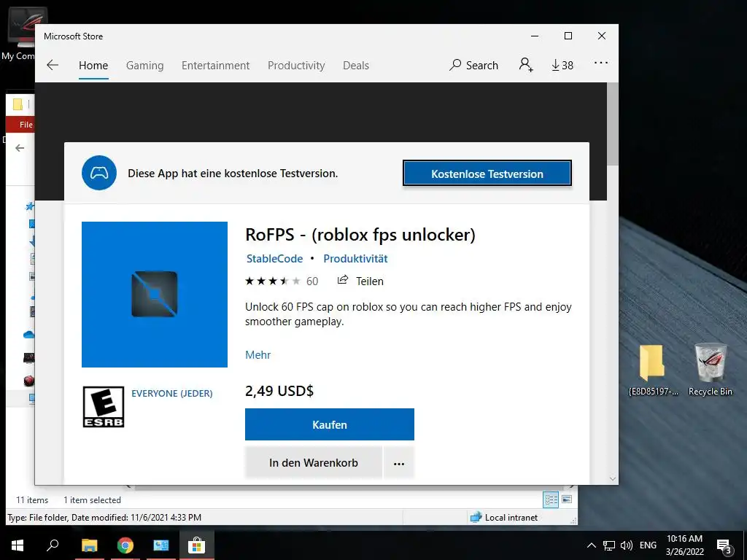747x560 pixels.
Task: Switch the ENG input language
Action: coord(648,545)
